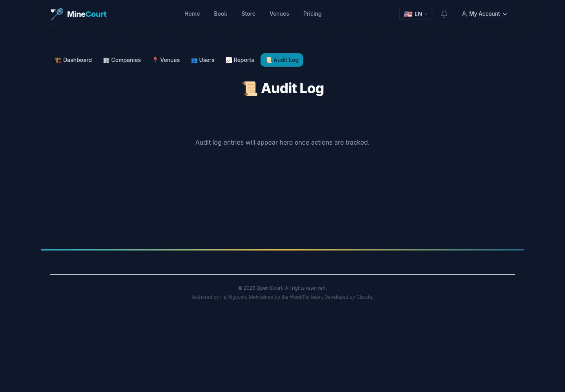The image size is (565, 392).
Task: Switch to the Reports tab
Action: pyautogui.click(x=240, y=60)
